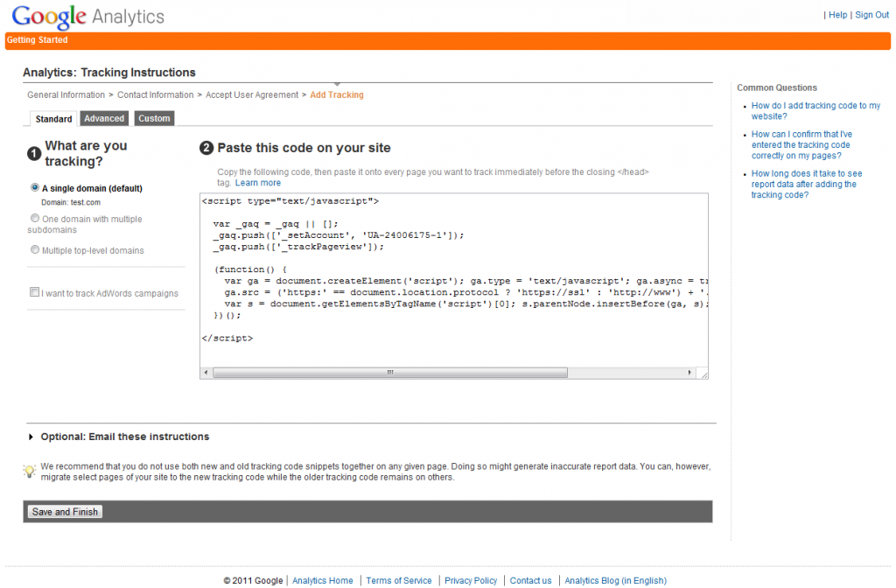This screenshot has width=896, height=588.
Task: Click the '_setAccount' UA-24006175-1 code line
Action: tap(339, 235)
